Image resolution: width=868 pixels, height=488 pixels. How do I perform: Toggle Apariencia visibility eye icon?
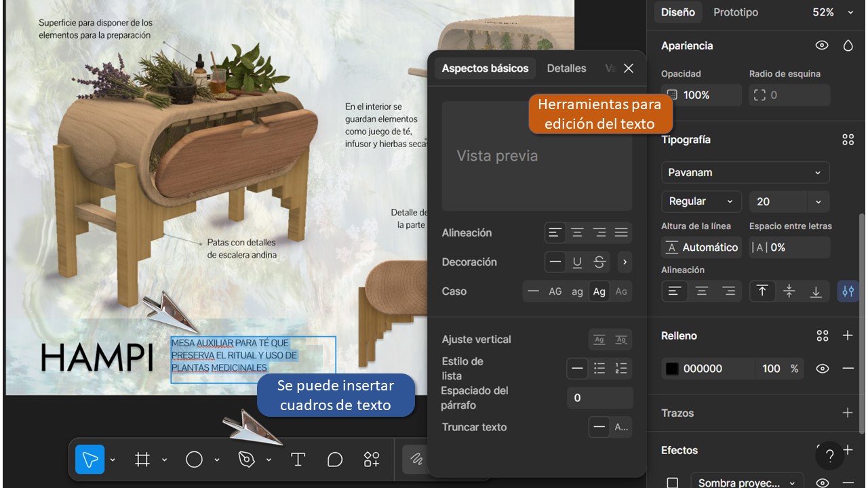pyautogui.click(x=822, y=45)
